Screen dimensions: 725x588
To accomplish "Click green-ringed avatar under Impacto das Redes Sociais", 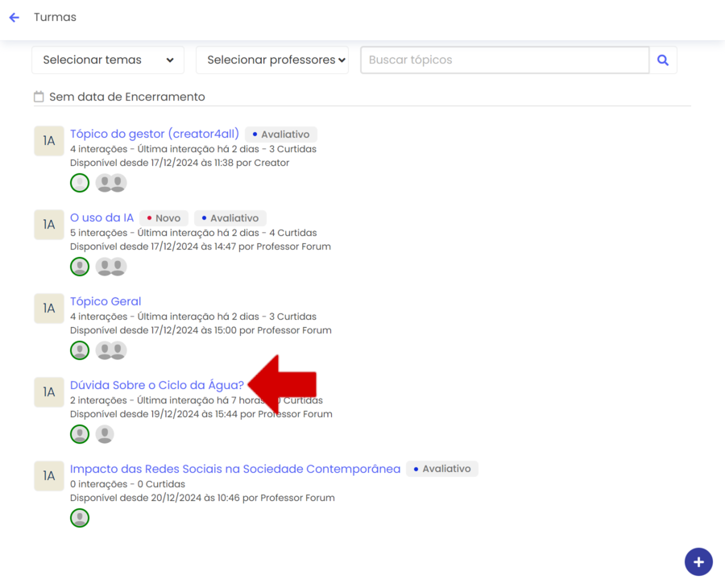I will click(80, 518).
